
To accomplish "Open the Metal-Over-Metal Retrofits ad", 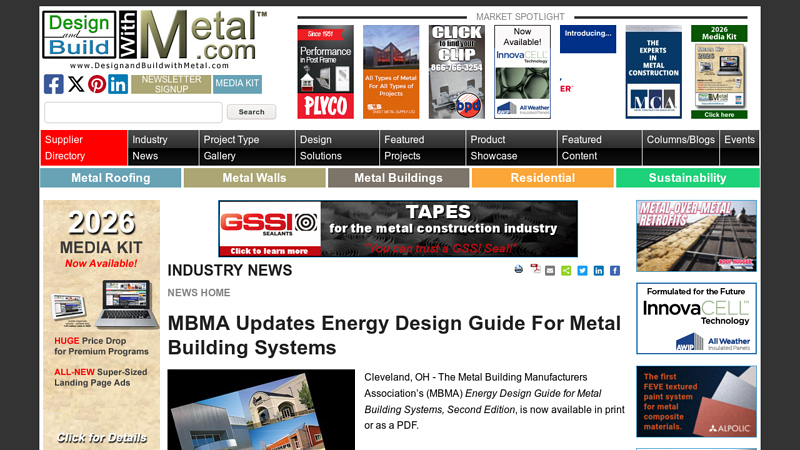I will [696, 236].
